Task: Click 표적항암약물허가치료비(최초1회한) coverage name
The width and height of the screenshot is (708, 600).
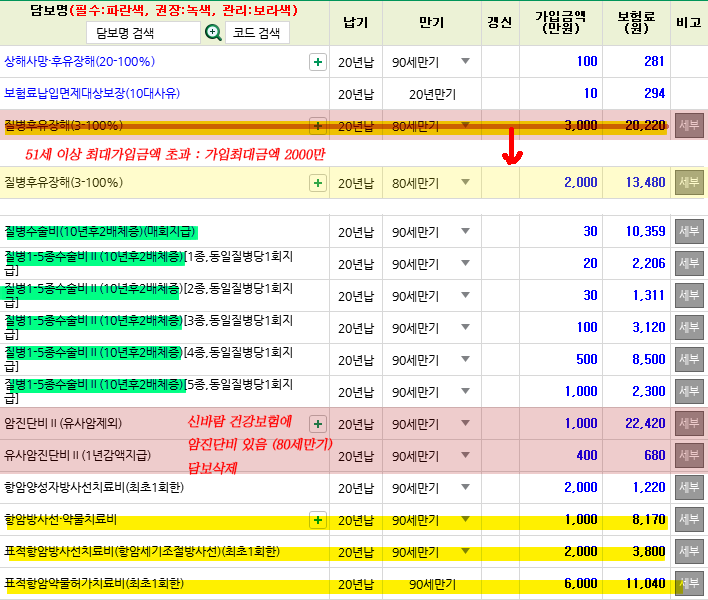Action: click(x=94, y=583)
